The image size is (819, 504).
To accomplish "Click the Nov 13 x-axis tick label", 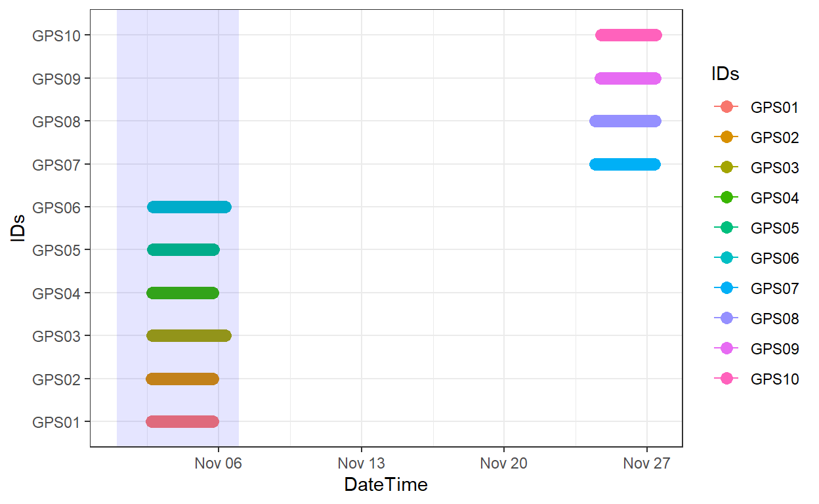I will coord(361,464).
